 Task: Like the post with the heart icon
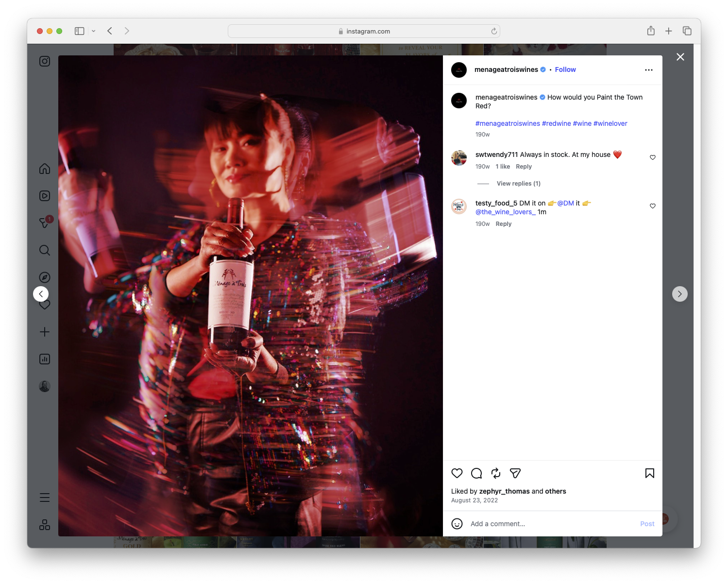tap(457, 473)
